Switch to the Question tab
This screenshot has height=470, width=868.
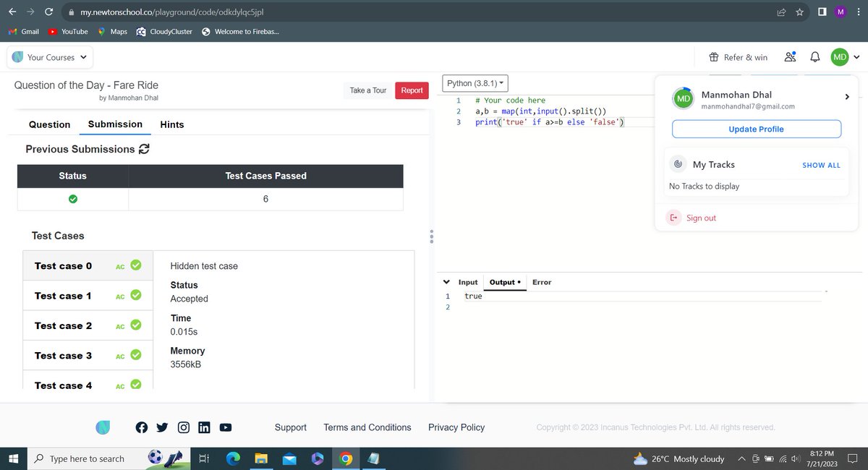click(49, 124)
